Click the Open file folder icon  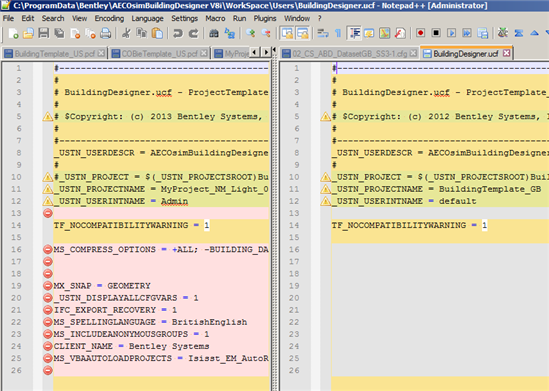click(28, 33)
